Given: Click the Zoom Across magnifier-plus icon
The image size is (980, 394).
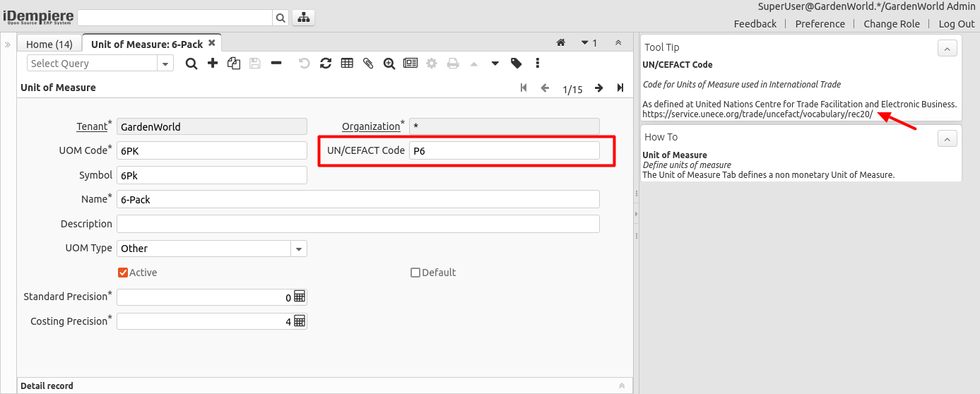Looking at the screenshot, I should click(389, 64).
